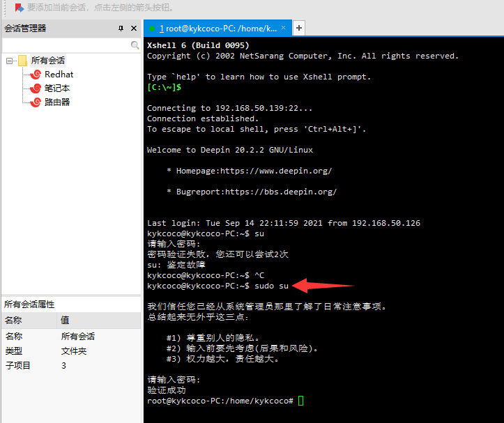Click the 所有会话 name value in properties
Screen dimensions: 504x423
tap(78, 337)
